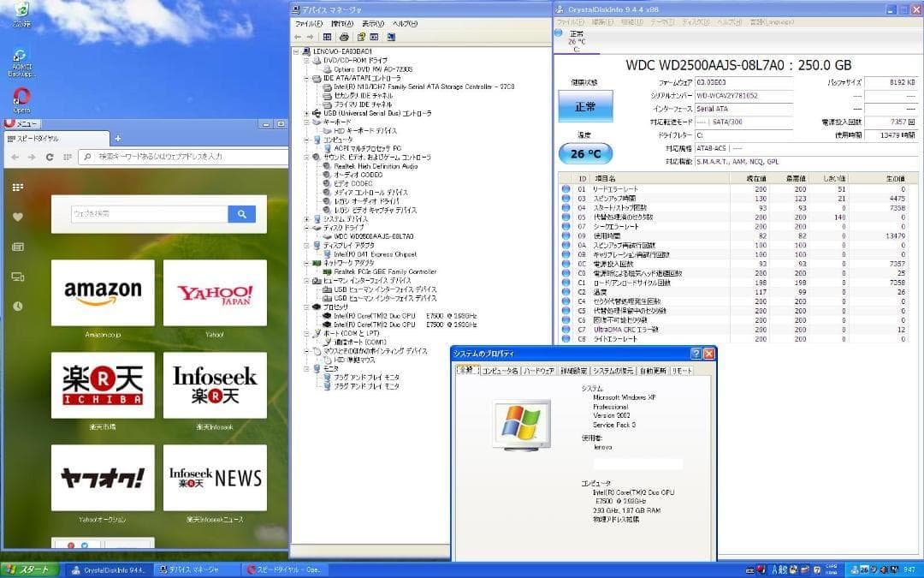This screenshot has height=578, width=924.
Task: Click the スタート button
Action: [29, 569]
